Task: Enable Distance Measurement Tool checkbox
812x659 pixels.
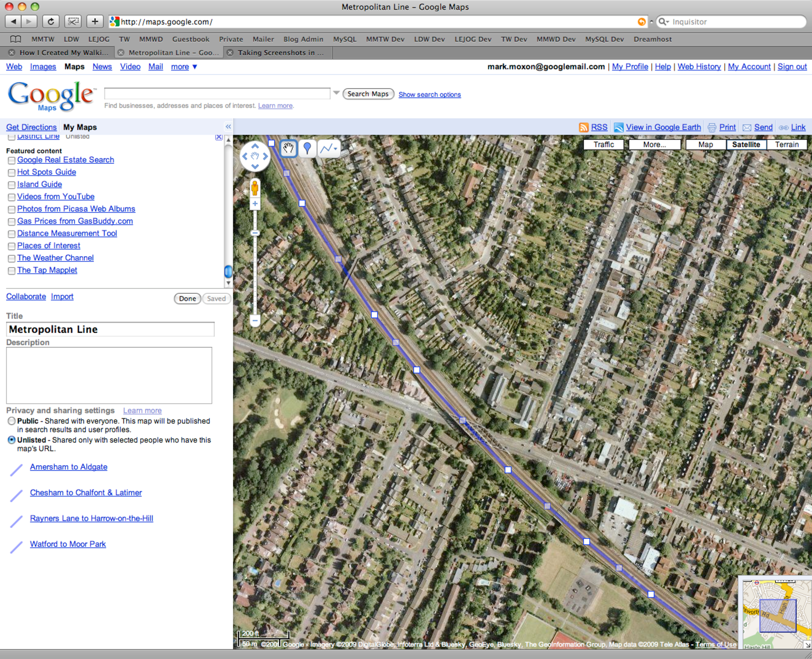Action: tap(12, 234)
